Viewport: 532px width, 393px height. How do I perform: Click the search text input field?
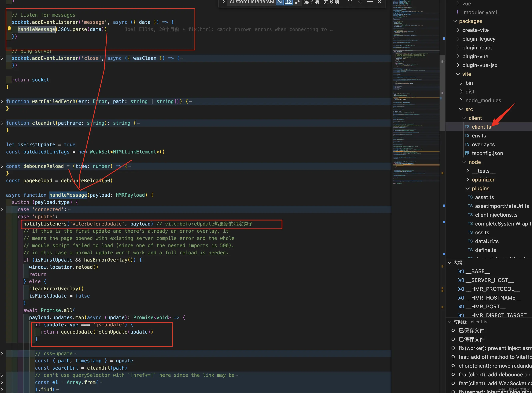(x=252, y=2)
